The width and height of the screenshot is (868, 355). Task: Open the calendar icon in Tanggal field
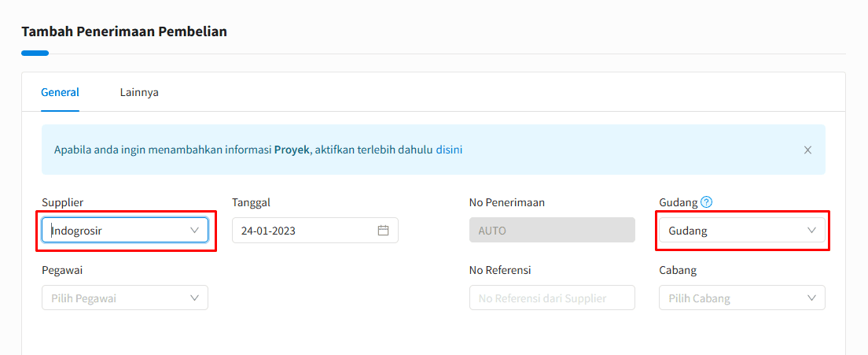click(x=383, y=231)
